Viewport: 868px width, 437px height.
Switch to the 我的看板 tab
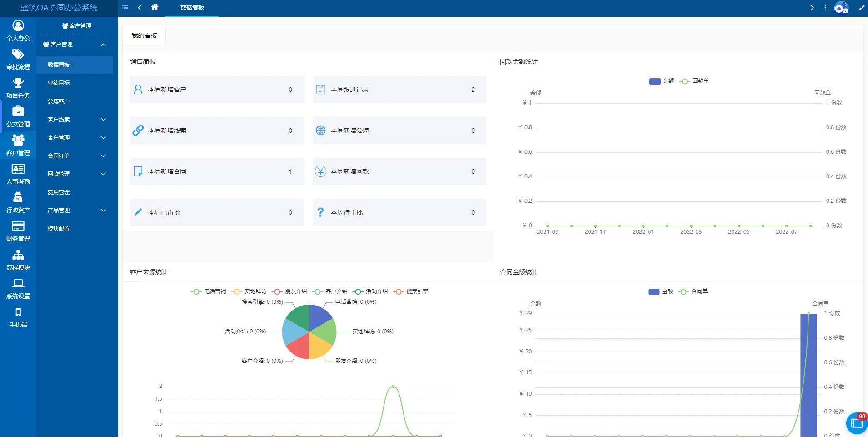(x=144, y=35)
